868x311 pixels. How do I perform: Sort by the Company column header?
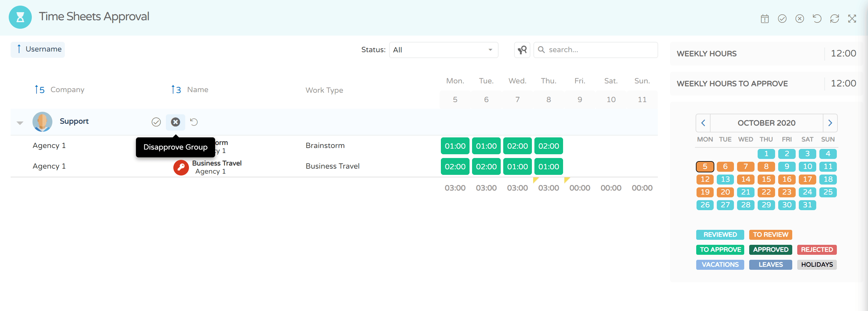coord(67,90)
